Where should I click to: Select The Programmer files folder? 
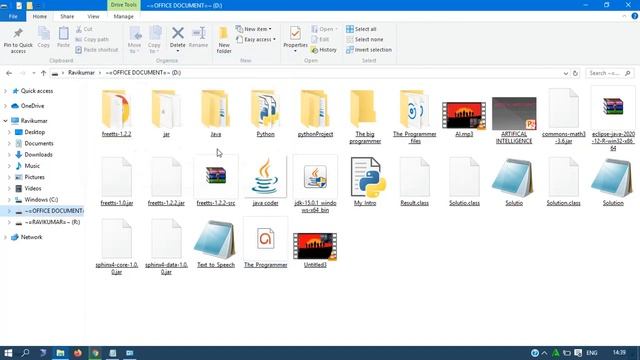click(x=415, y=117)
